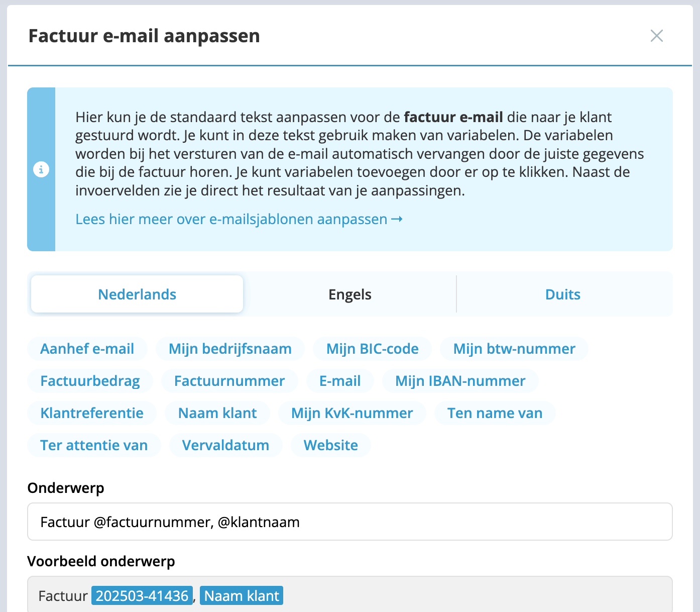Image resolution: width=700 pixels, height=612 pixels.
Task: Click the info icon in the blue banner
Action: (x=41, y=169)
